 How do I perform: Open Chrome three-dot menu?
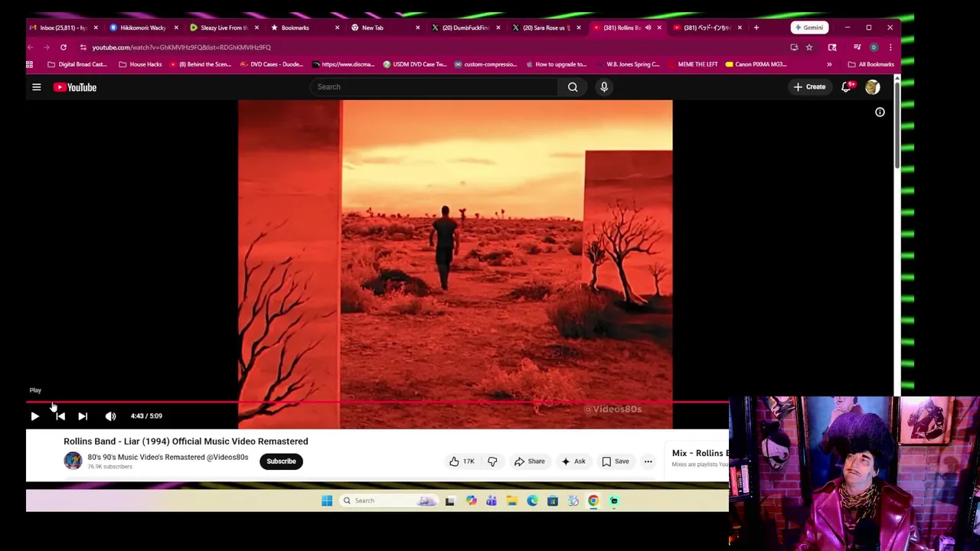[890, 47]
